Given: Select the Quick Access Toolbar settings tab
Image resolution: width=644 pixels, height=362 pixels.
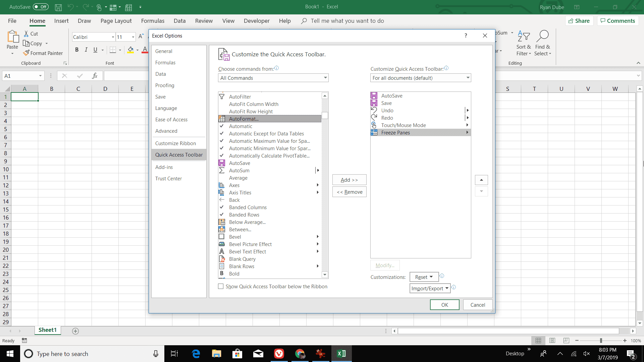Looking at the screenshot, I should point(179,155).
